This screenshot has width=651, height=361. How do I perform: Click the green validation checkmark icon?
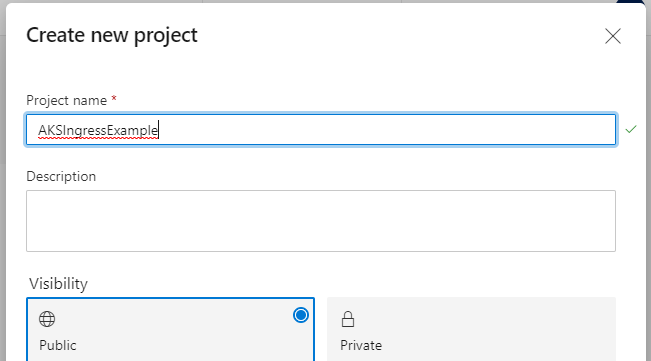631,129
